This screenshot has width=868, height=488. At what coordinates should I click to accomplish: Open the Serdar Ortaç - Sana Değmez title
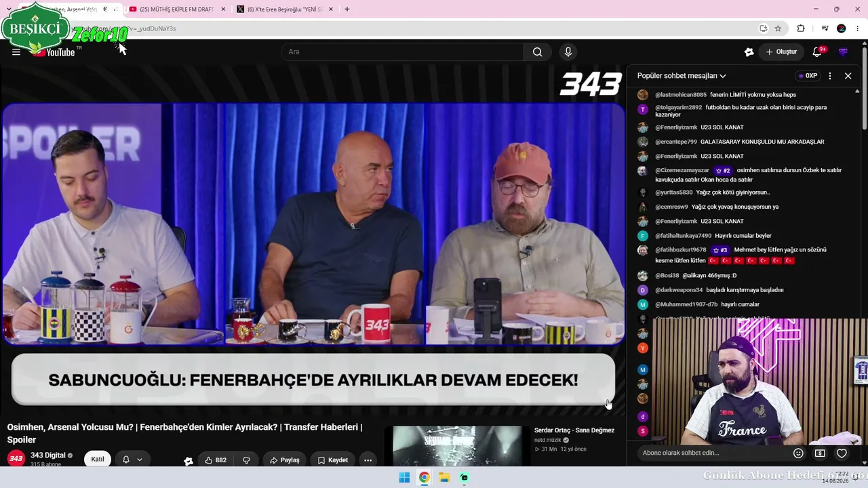click(x=574, y=430)
